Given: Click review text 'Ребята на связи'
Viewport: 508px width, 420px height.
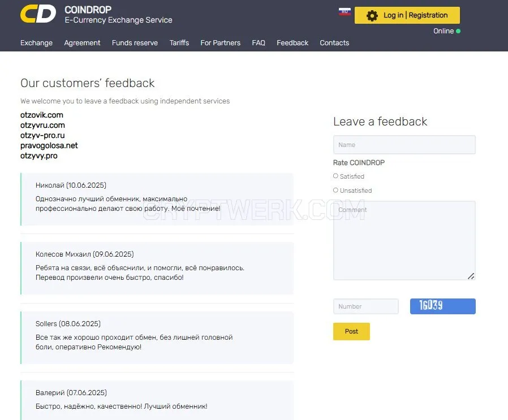Looking at the screenshot, I should pos(140,272).
